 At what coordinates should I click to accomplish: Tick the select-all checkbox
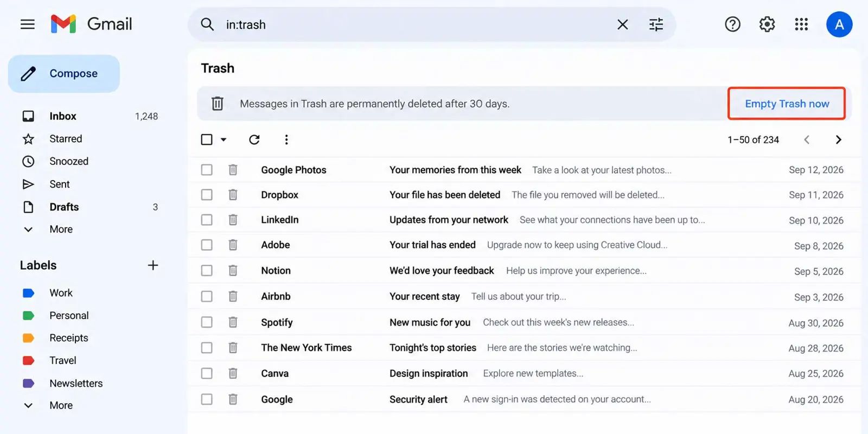(207, 139)
